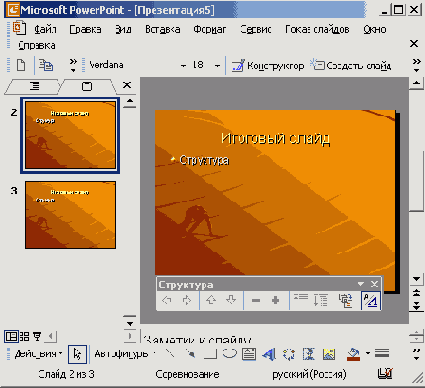Click the Конструктор button
425x388 pixels.
pos(268,66)
